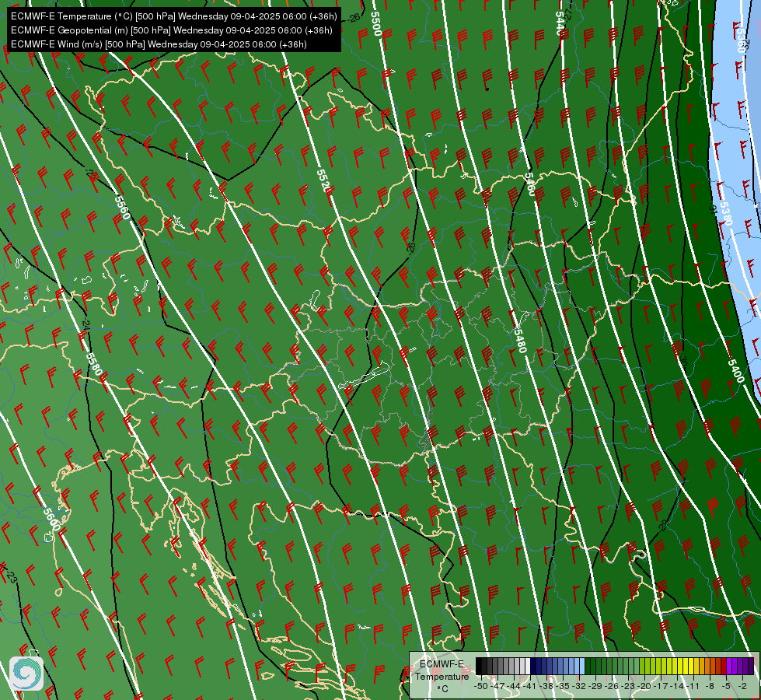Select the ECMWF-E Temperature 500 hPa title line
761x700 pixels.
click(174, 16)
